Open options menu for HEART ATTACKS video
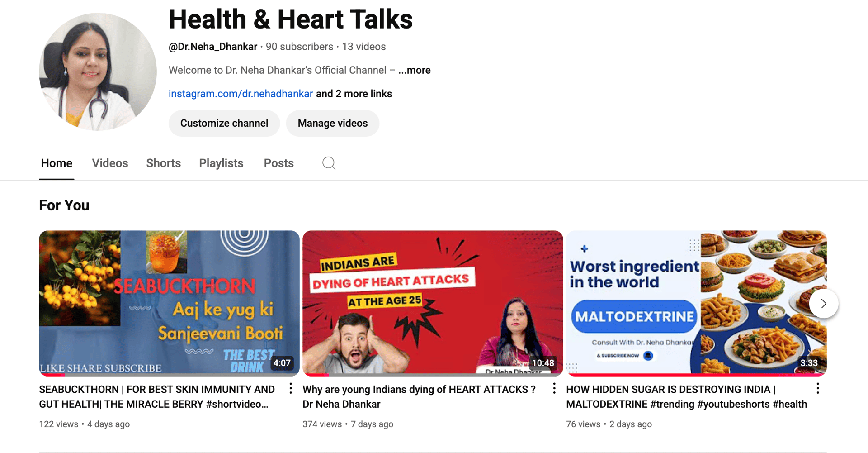868x453 pixels. click(x=554, y=388)
